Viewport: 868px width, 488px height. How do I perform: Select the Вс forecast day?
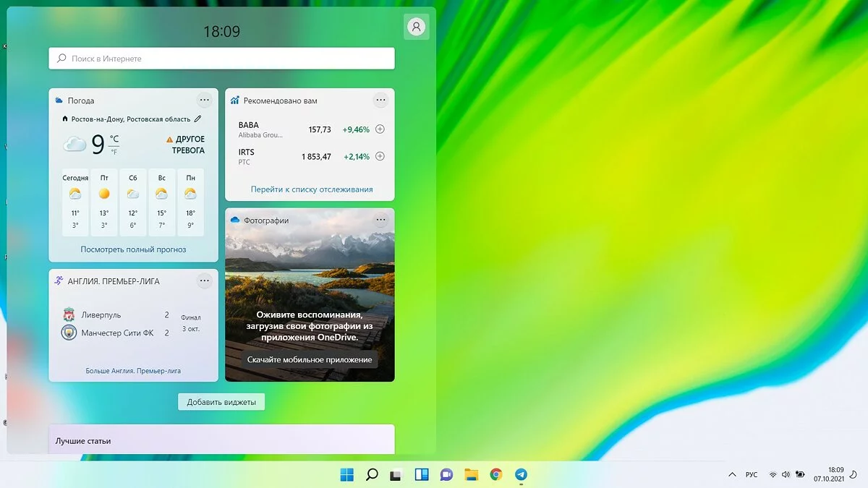coord(161,202)
